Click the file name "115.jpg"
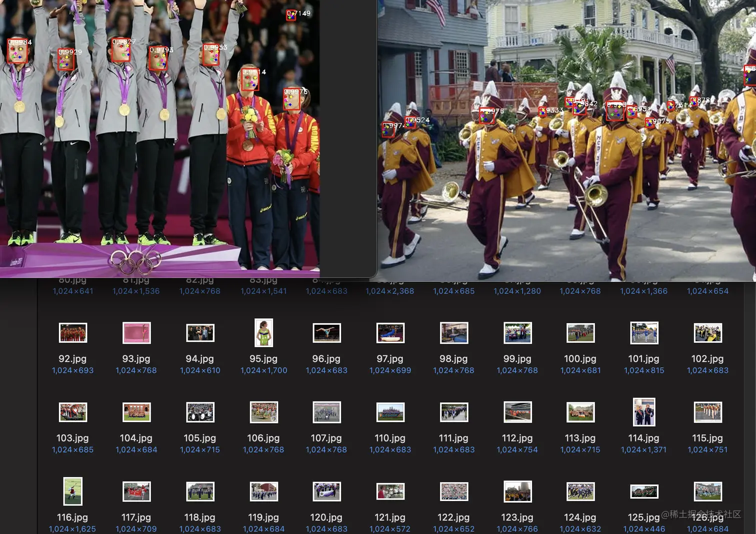Viewport: 756px width, 534px height. coord(707,438)
